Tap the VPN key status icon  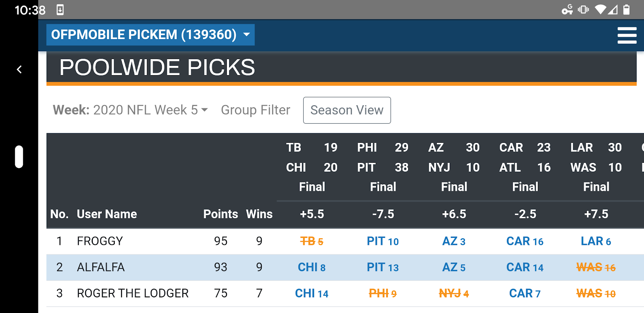coord(567,10)
